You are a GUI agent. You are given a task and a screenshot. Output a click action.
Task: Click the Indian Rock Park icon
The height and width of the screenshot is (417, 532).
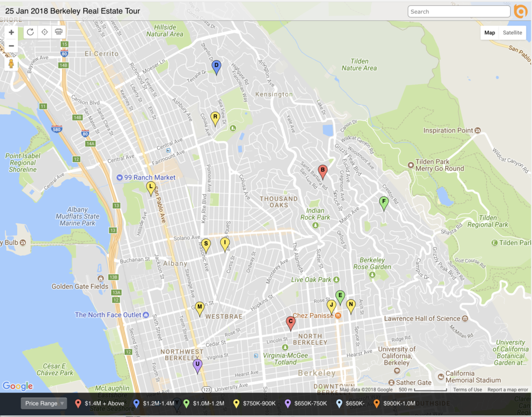tap(315, 225)
